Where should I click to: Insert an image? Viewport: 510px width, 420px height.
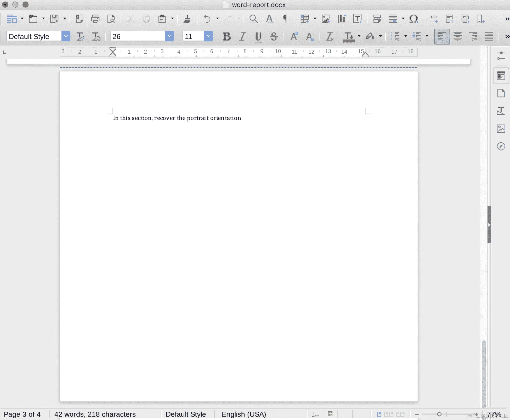(326, 19)
